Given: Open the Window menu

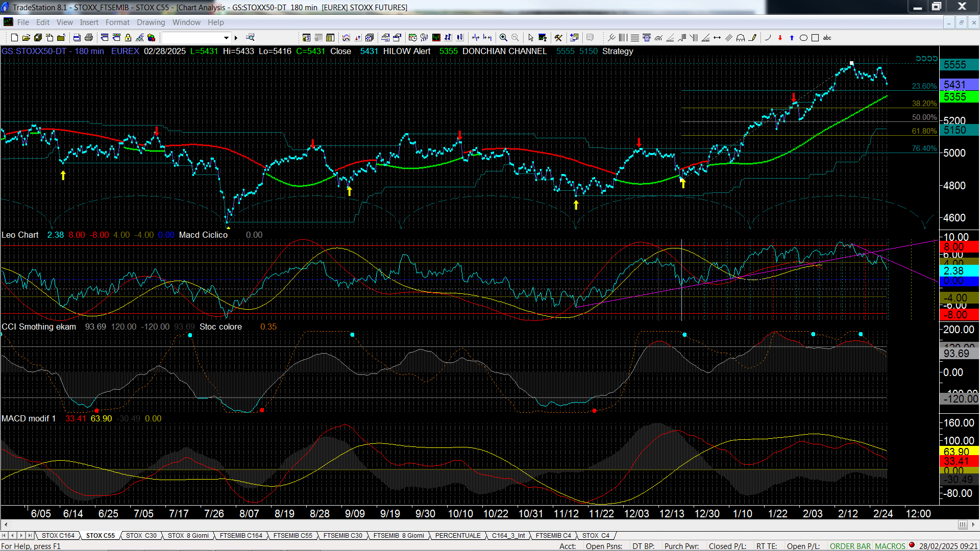Looking at the screenshot, I should tap(186, 22).
